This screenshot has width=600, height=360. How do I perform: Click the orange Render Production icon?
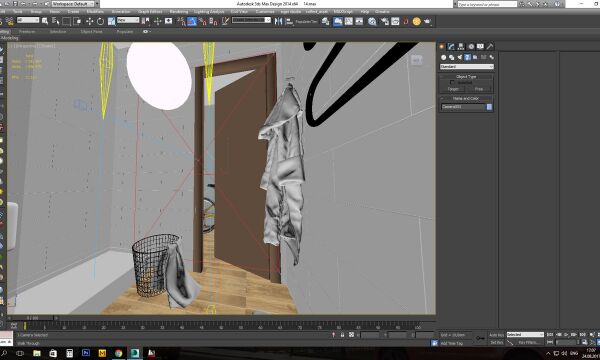(417, 21)
